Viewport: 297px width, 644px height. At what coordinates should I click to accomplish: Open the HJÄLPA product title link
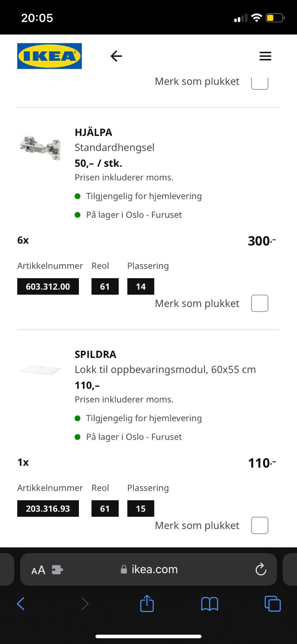click(x=93, y=132)
